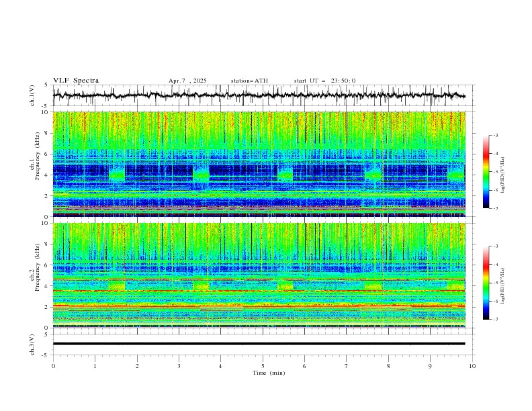Click the "-5" label on ch.2 color bar
532x411 pixels.
coord(496,283)
